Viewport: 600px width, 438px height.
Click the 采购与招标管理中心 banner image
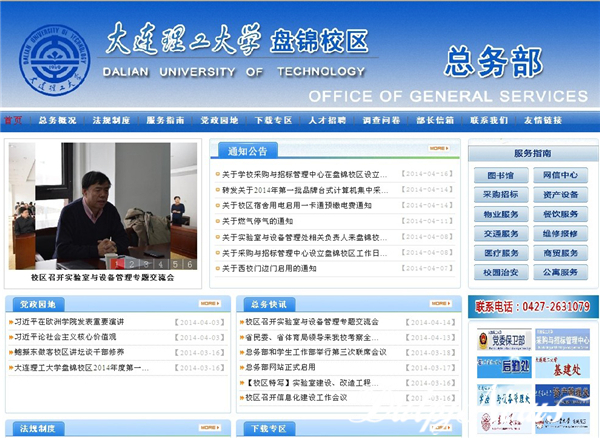tap(562, 339)
